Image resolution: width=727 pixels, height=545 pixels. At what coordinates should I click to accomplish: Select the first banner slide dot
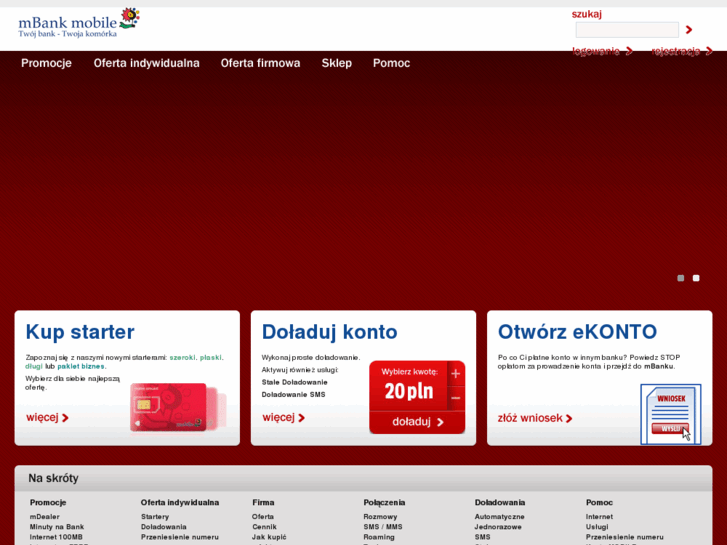point(681,278)
